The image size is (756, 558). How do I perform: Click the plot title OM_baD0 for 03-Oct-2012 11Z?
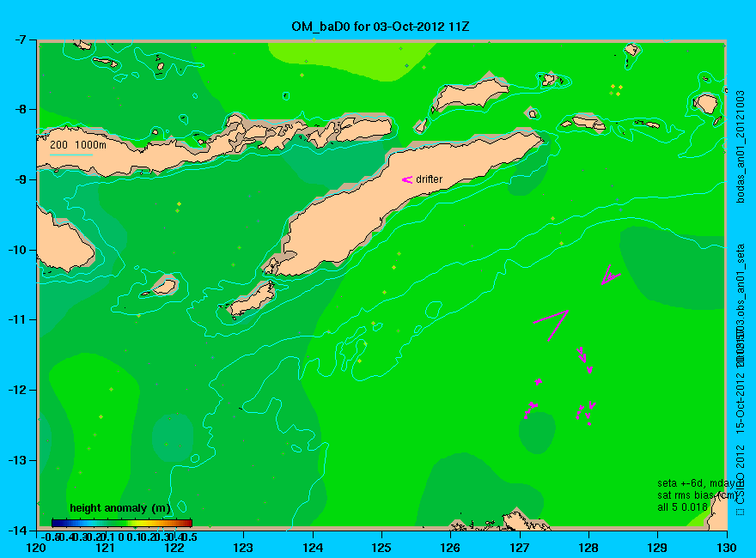pos(380,27)
